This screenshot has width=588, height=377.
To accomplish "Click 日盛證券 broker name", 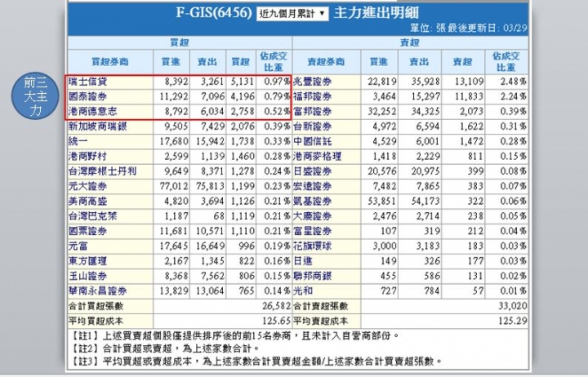I will (312, 171).
